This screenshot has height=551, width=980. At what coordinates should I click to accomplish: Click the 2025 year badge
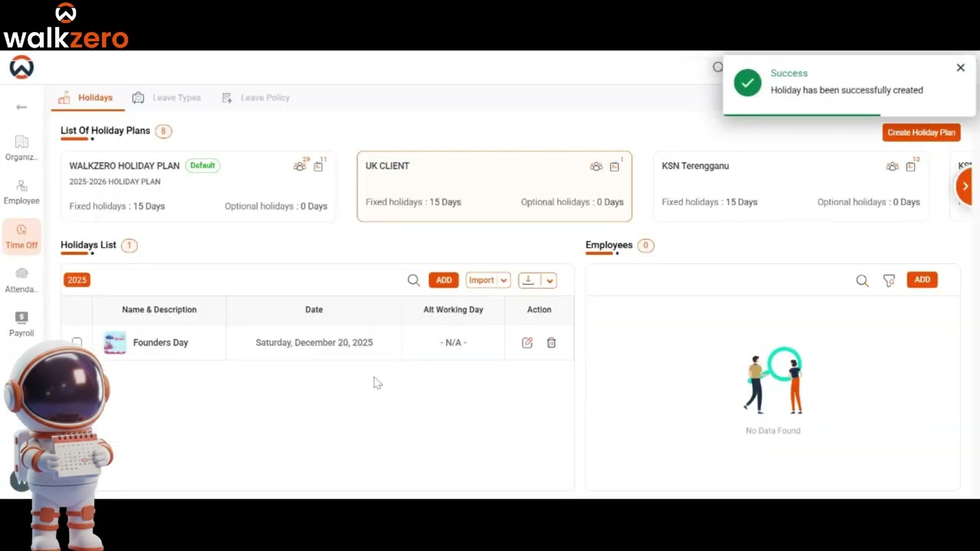click(x=77, y=280)
